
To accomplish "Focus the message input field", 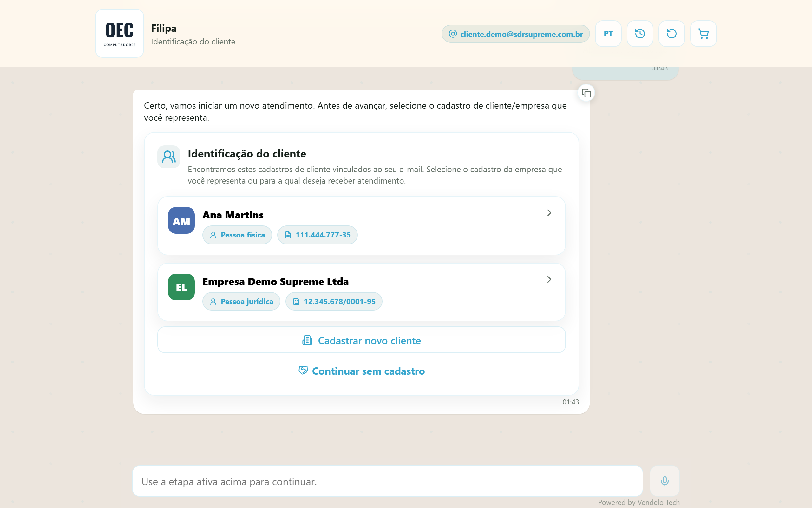I will click(x=388, y=481).
